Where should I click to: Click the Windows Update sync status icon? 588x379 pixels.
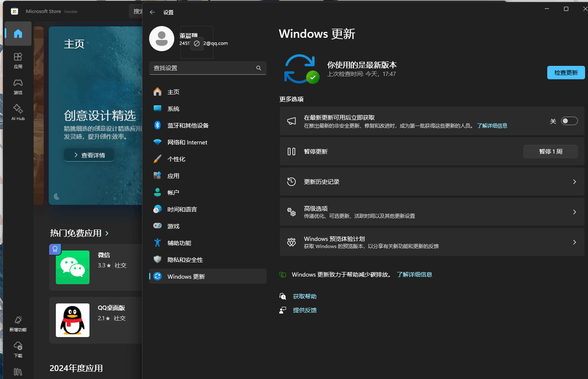[301, 68]
